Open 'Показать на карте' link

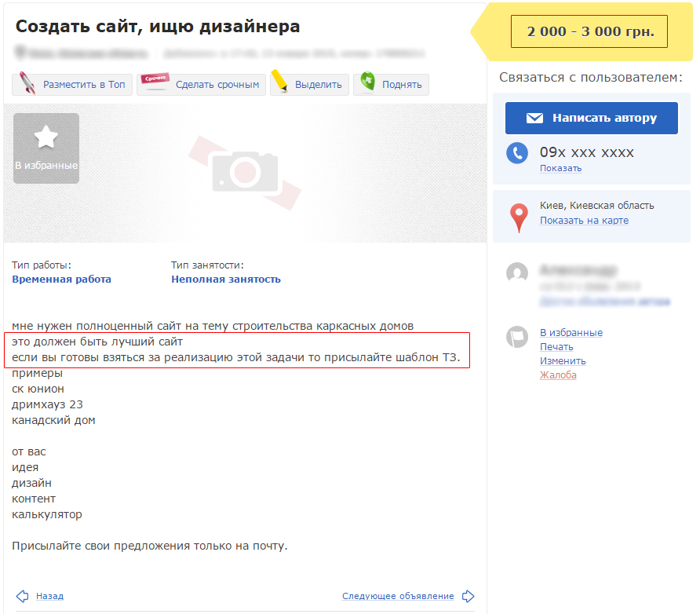click(584, 221)
